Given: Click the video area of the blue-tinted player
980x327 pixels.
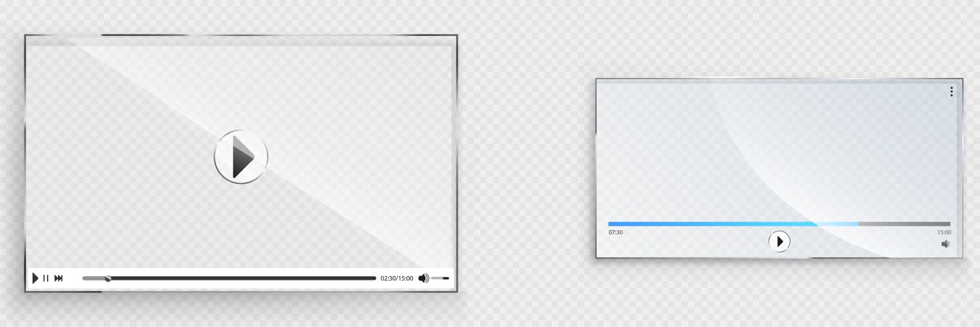Looking at the screenshot, I should pos(779,150).
